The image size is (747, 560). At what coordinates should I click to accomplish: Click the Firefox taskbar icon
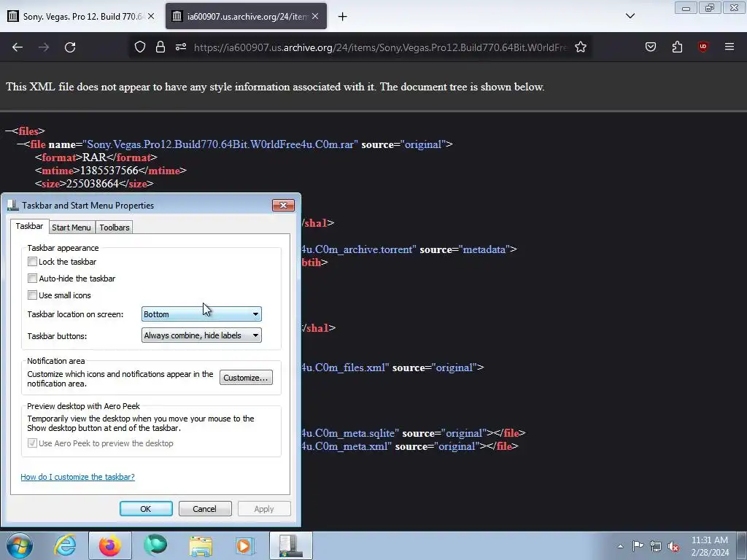110,545
